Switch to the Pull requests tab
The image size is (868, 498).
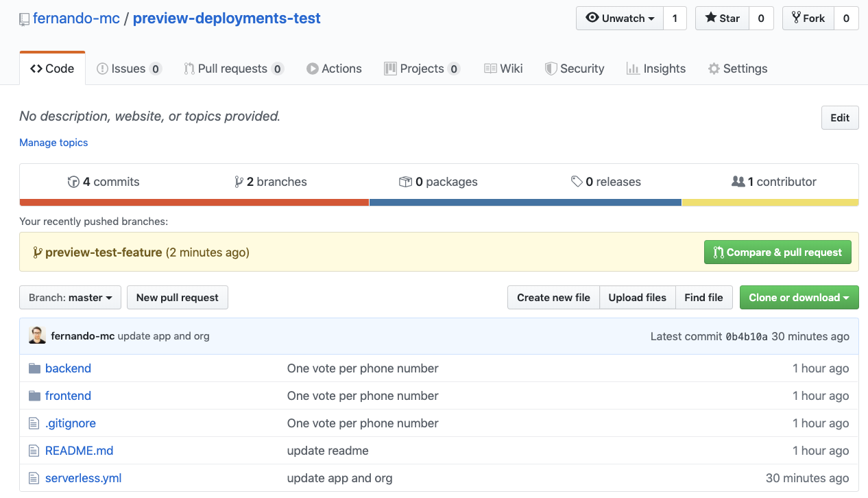tap(233, 68)
